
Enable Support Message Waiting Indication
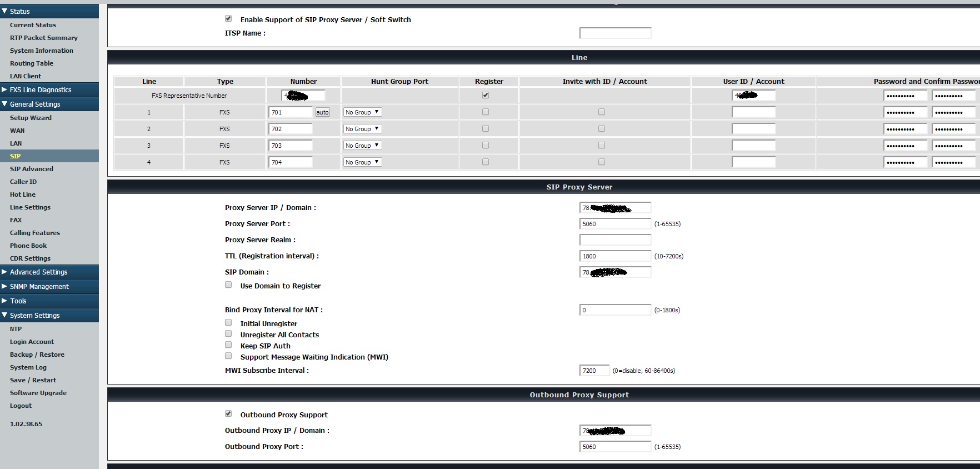228,356
